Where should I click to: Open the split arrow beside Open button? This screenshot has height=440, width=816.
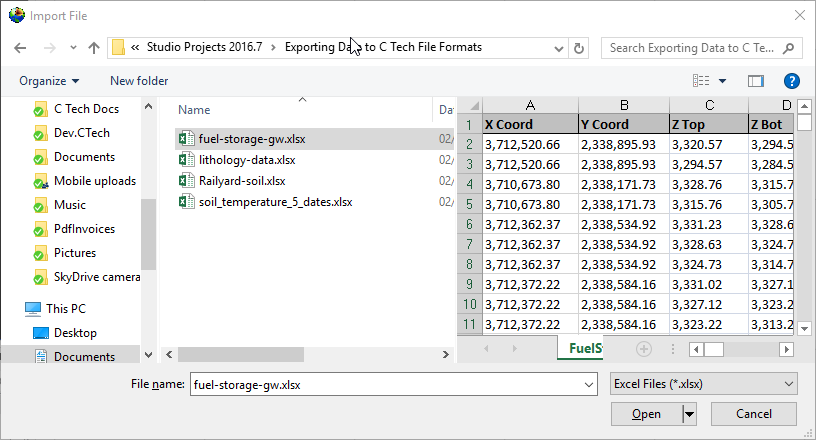(689, 414)
